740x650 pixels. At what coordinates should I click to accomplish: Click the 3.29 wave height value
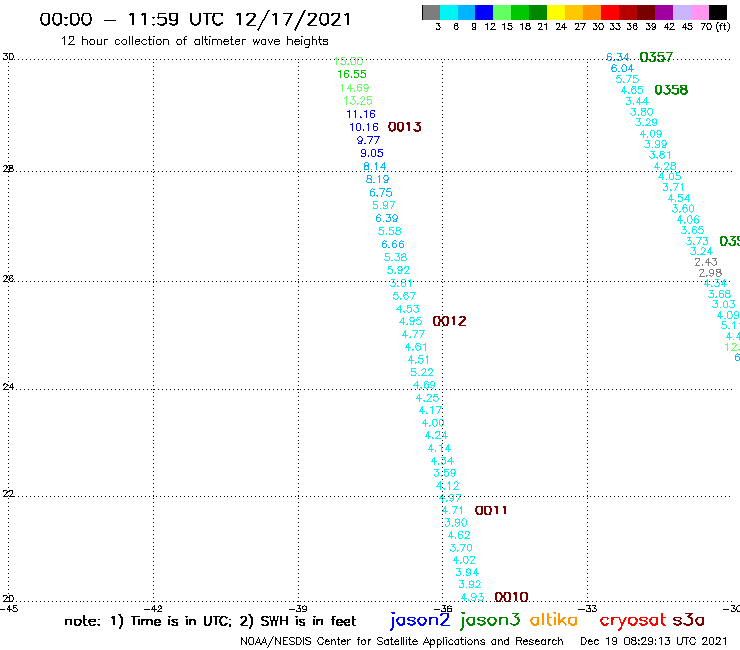646,122
